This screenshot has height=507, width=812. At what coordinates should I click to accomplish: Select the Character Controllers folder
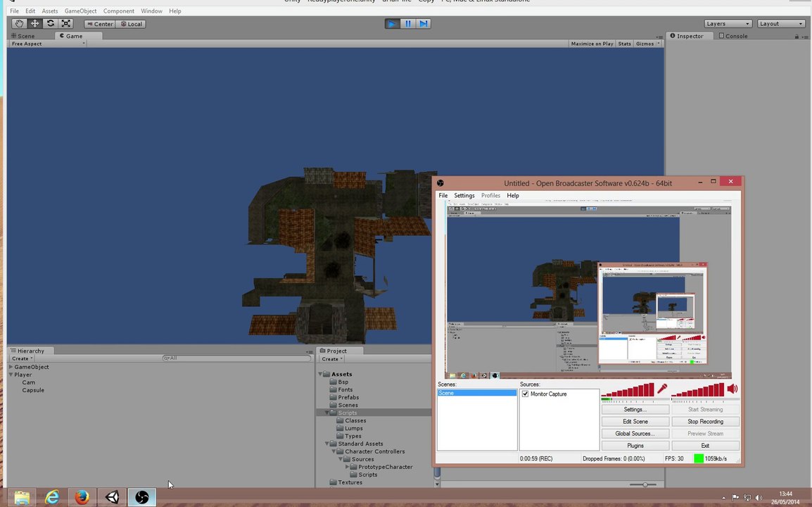tap(371, 451)
